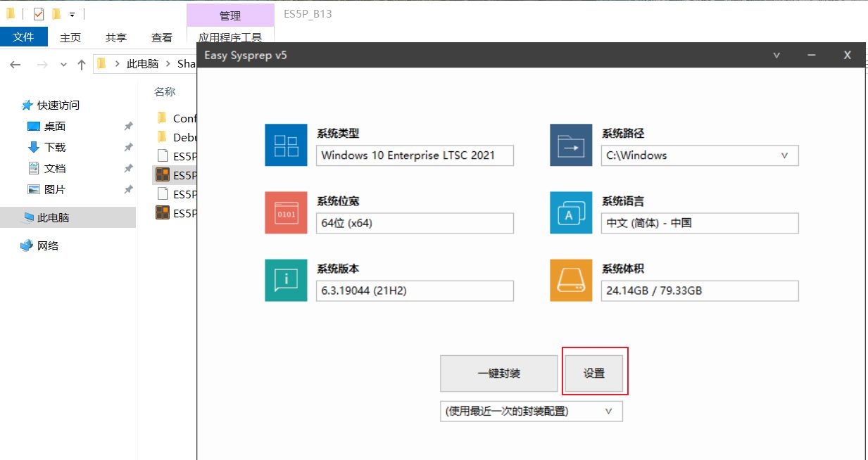Click the 系统位宽 red binary icon

click(x=286, y=212)
